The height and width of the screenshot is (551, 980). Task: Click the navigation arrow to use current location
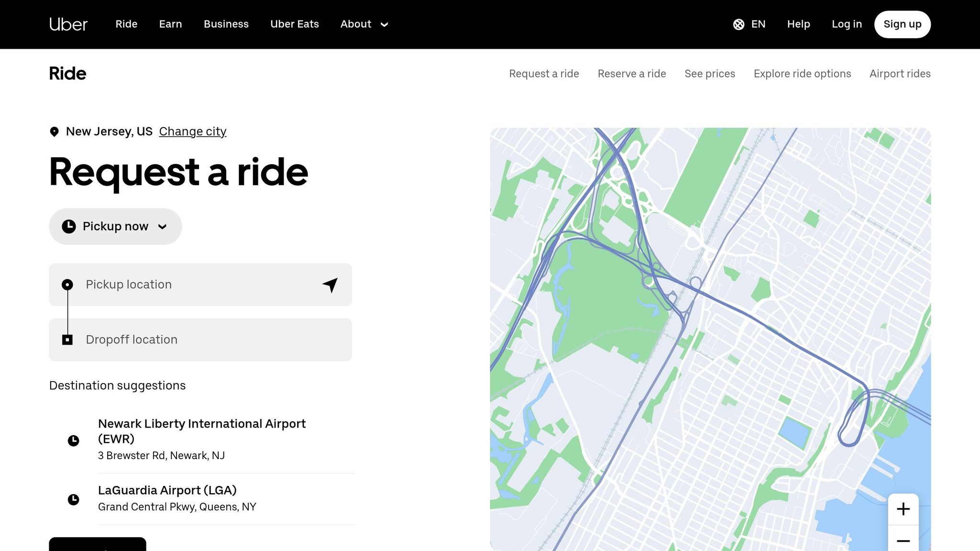(x=330, y=284)
